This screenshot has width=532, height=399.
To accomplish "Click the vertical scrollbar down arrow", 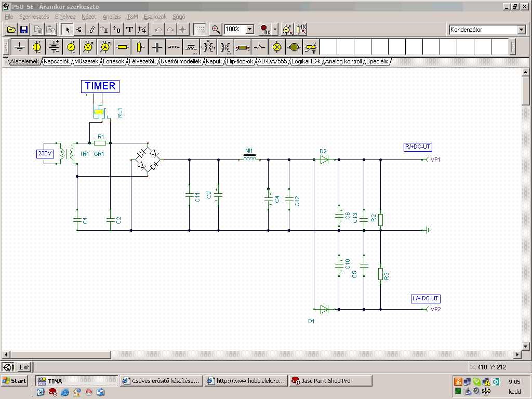I will coord(525,347).
